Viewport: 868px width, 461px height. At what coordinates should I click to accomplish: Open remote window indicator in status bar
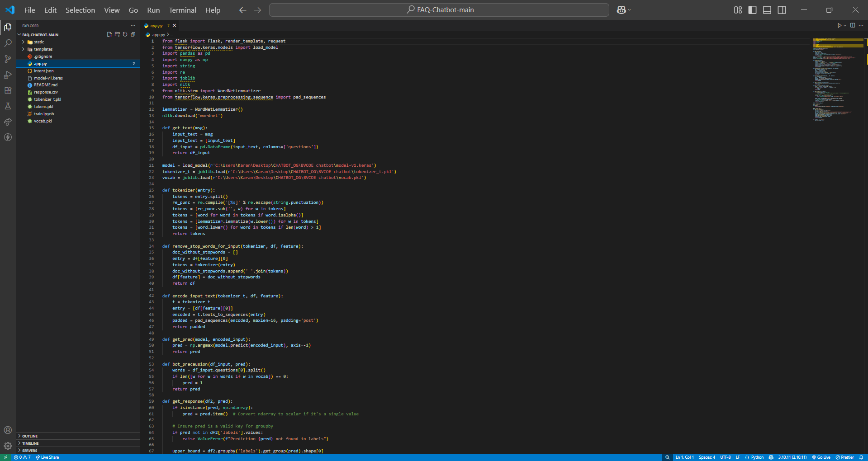[5, 457]
